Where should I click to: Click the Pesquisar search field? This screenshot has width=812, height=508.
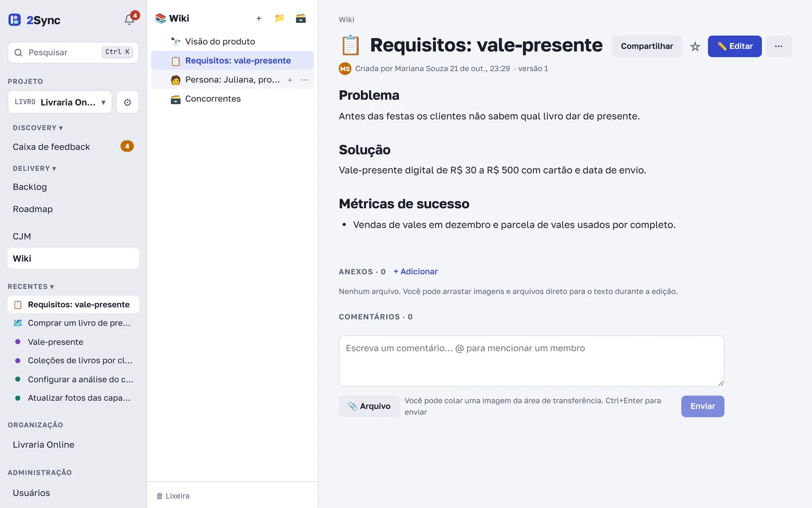(x=73, y=53)
